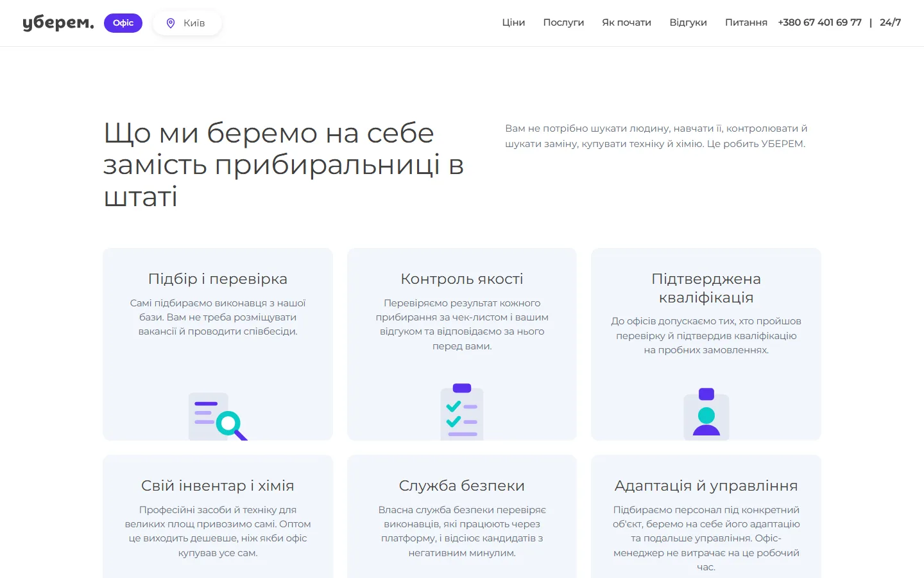Click the description starting Професійні засоби й техніку
The image size is (924, 578).
coord(218,531)
